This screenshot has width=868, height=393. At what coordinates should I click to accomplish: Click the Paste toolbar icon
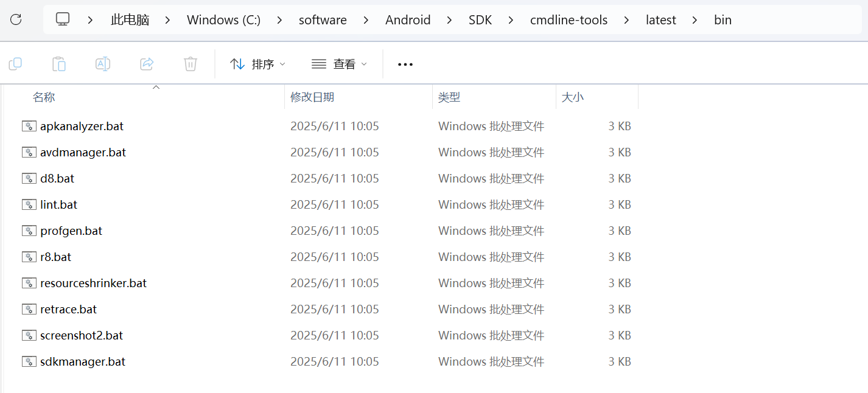[59, 64]
